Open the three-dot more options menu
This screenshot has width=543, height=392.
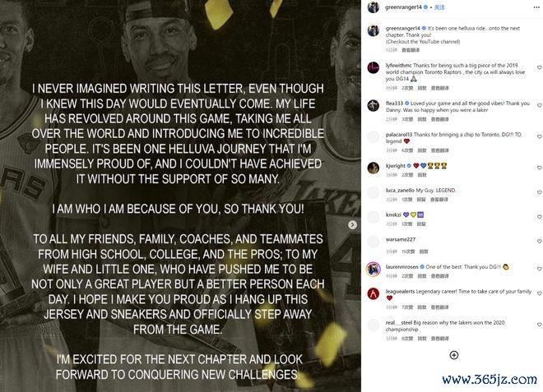point(536,7)
